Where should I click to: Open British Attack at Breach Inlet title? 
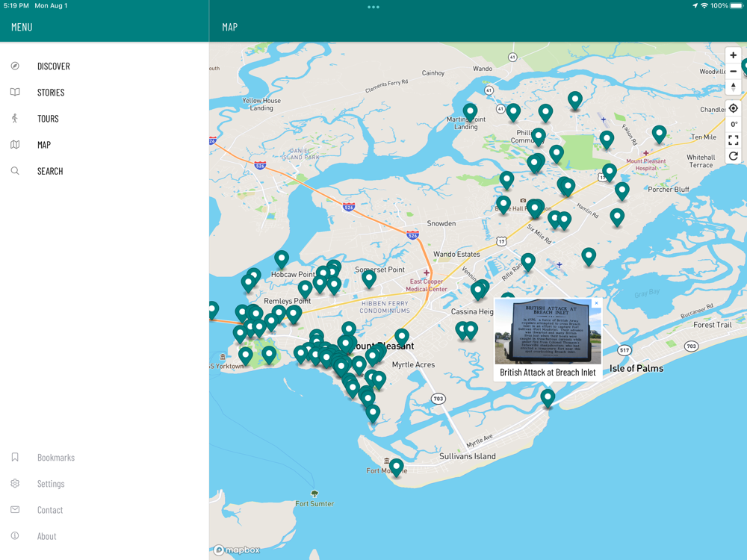(548, 373)
